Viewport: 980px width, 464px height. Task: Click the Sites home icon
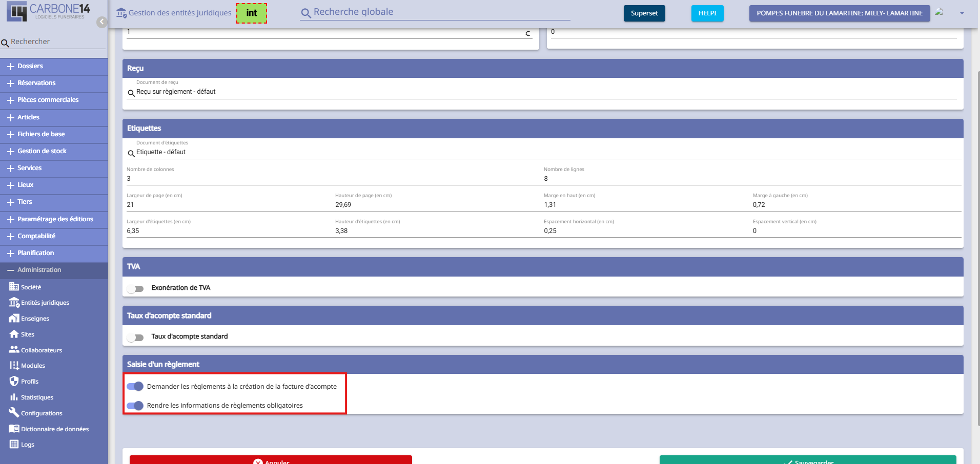pyautogui.click(x=14, y=334)
